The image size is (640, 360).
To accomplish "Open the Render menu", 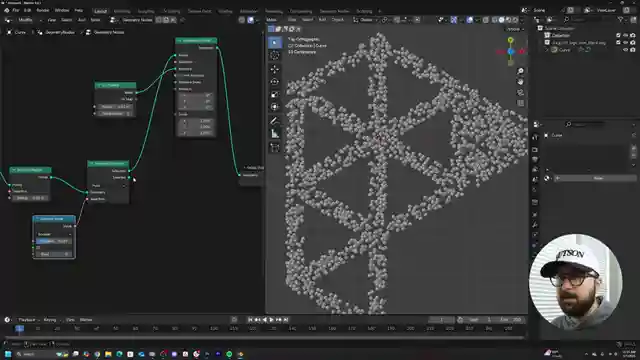I will point(43,10).
